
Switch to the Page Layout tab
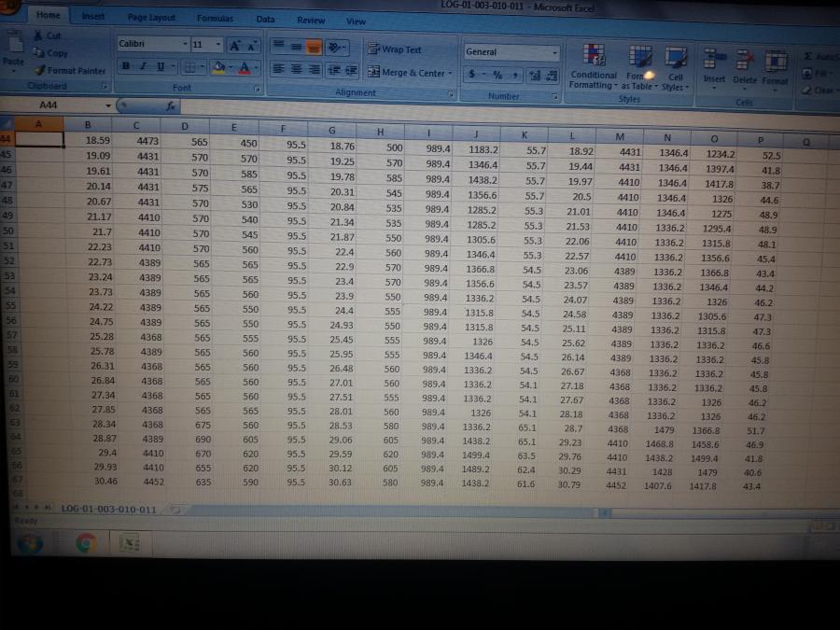[151, 18]
